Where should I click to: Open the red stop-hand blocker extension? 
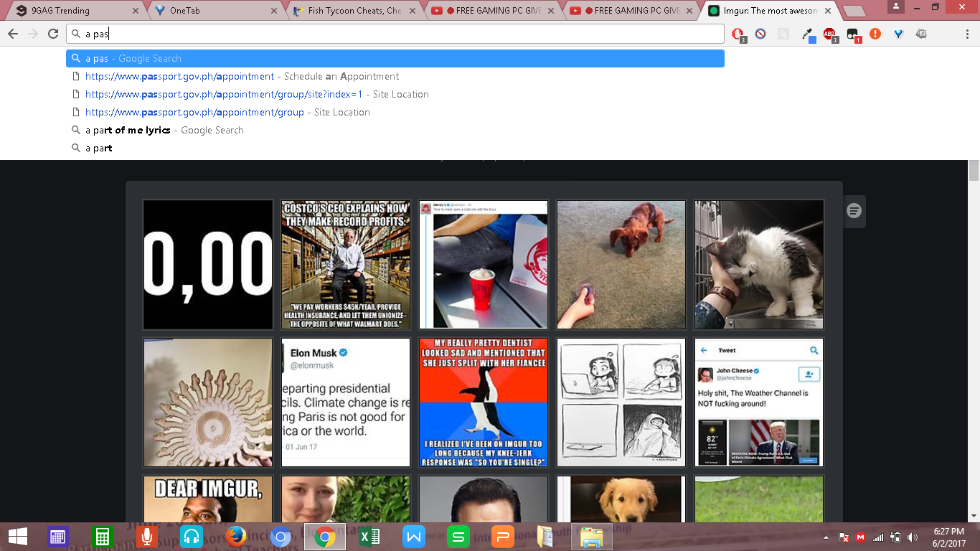[738, 34]
